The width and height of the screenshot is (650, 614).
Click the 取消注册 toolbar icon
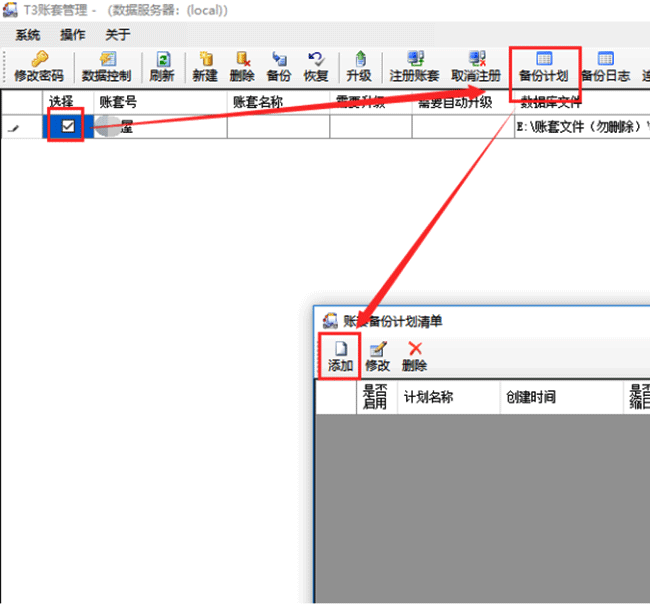(x=477, y=59)
